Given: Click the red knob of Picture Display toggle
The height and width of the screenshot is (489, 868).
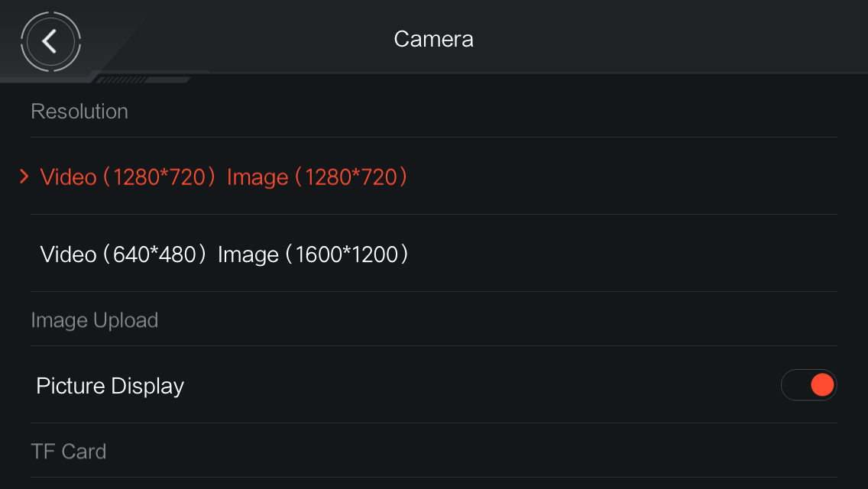Looking at the screenshot, I should pos(822,385).
